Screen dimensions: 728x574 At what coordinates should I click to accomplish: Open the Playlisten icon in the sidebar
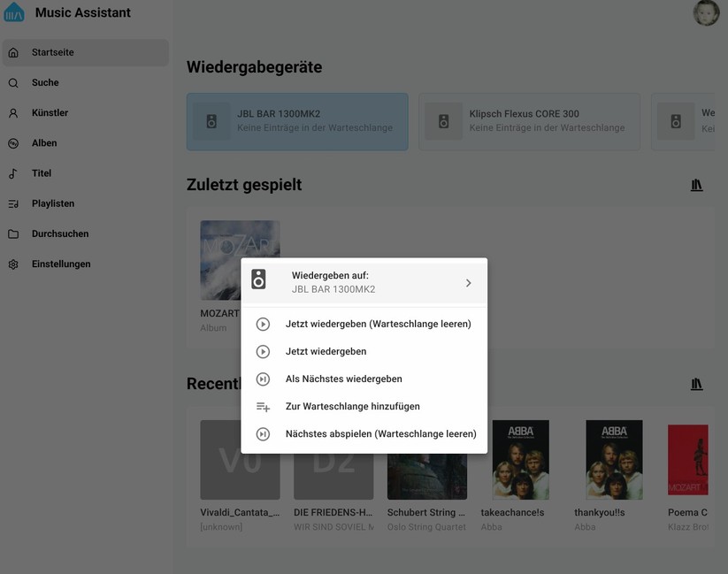(x=14, y=203)
